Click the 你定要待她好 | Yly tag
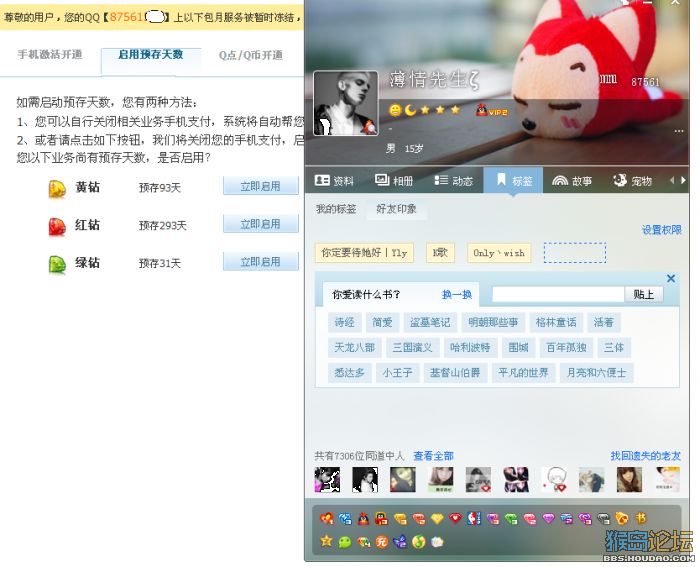 tap(364, 253)
